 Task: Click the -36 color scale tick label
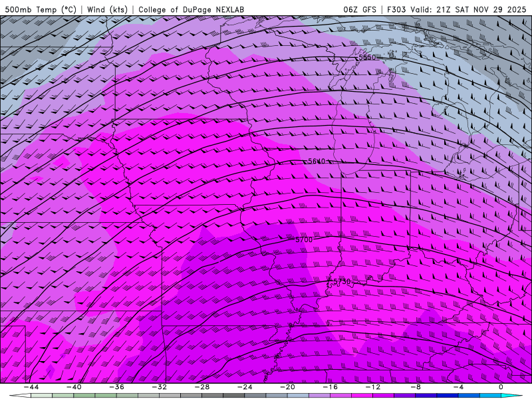coord(116,387)
